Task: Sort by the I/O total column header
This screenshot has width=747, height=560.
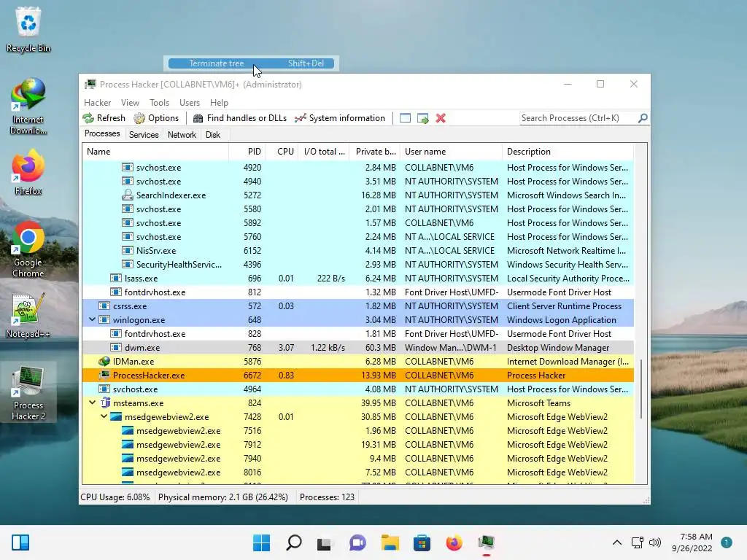Action: [x=324, y=152]
